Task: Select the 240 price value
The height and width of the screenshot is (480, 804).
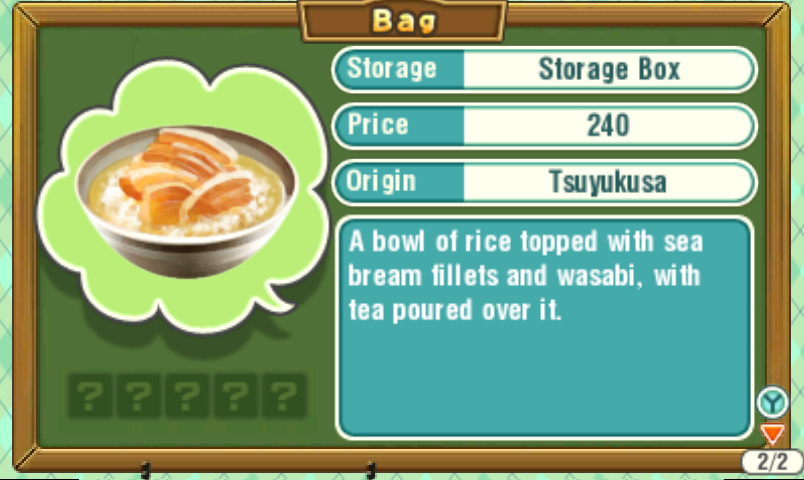Action: click(609, 125)
